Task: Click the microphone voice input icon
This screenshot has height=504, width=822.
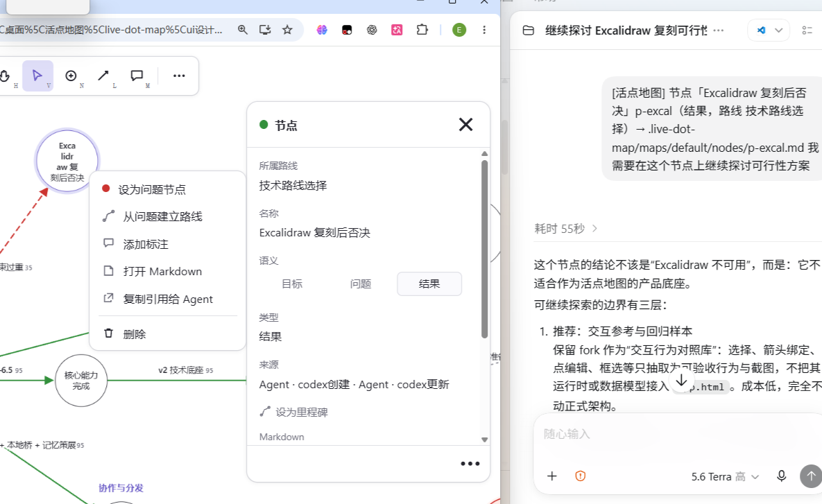Action: pyautogui.click(x=781, y=476)
